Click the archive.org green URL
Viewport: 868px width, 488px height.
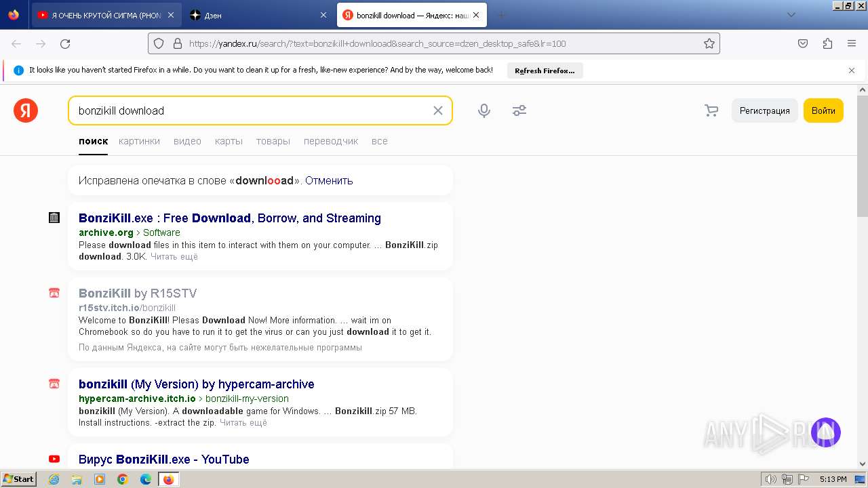tap(106, 232)
